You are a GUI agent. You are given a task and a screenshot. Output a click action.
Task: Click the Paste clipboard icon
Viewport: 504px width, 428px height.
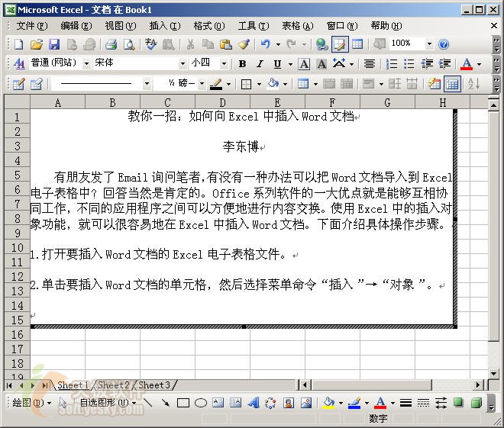[225, 44]
